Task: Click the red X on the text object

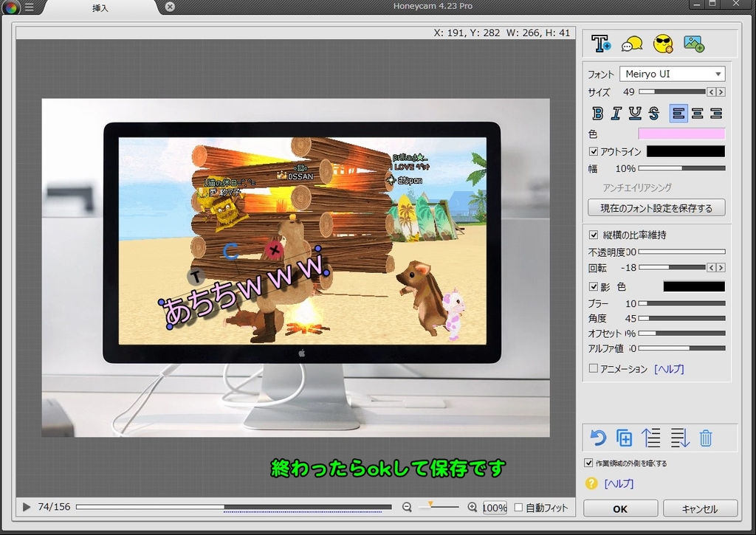Action: [275, 249]
